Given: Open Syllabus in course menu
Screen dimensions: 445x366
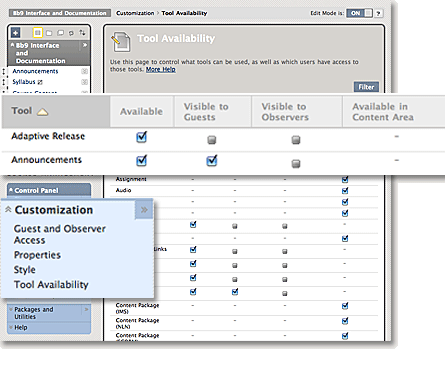Looking at the screenshot, I should pyautogui.click(x=24, y=82).
